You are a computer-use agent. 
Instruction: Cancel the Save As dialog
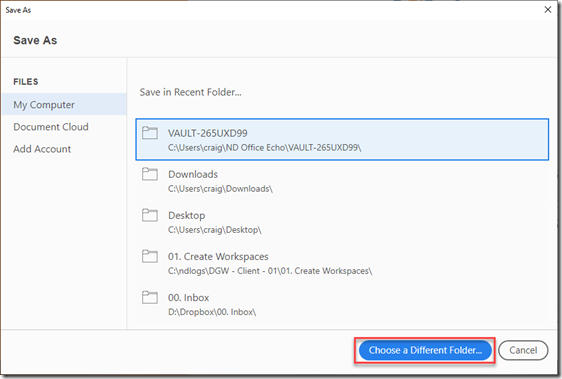[523, 350]
